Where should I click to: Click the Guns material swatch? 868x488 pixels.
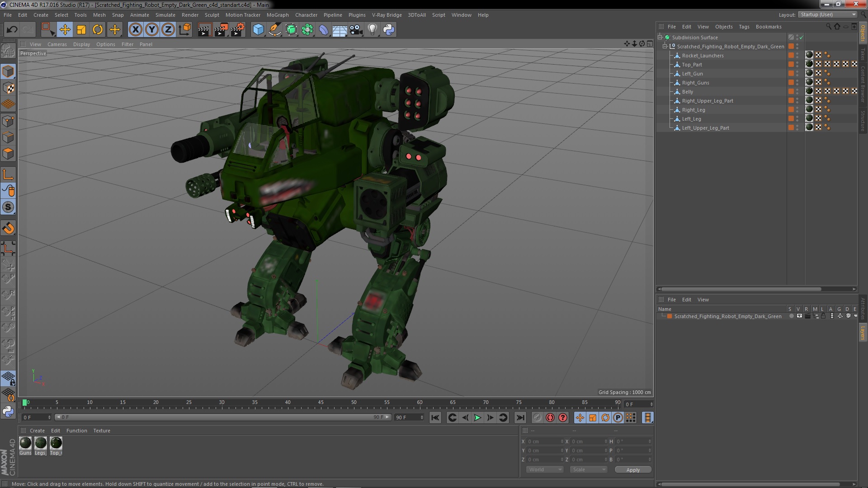click(x=25, y=443)
